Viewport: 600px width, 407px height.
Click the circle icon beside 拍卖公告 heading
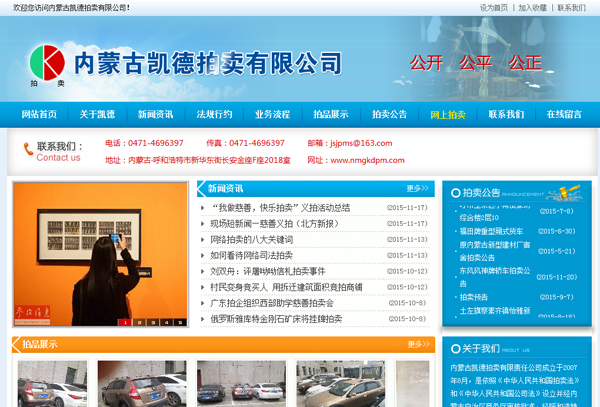pyautogui.click(x=454, y=192)
